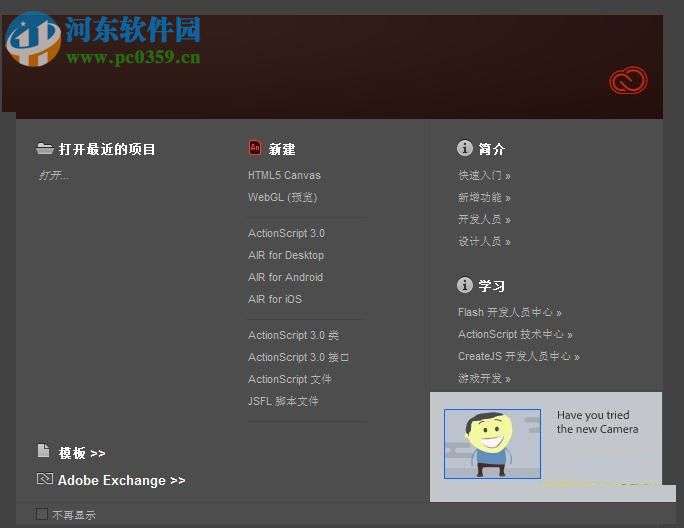
Task: Create a new ActionScript 3.0 类 file
Action: (293, 335)
